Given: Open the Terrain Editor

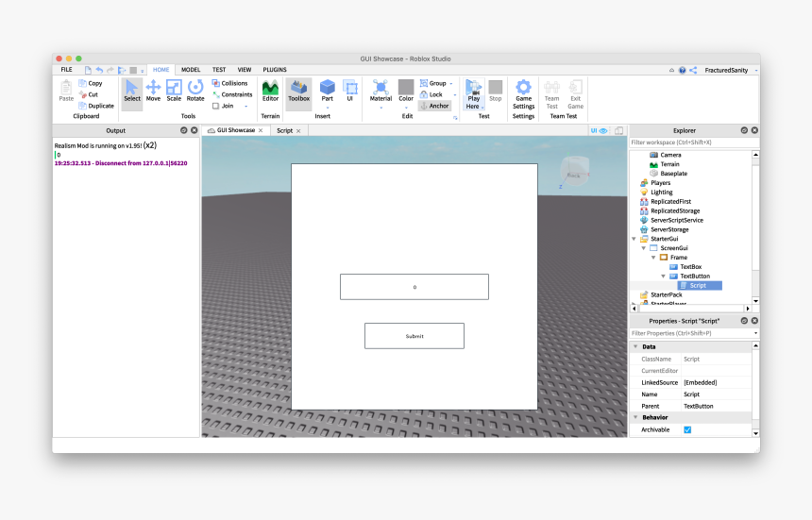Looking at the screenshot, I should point(270,91).
